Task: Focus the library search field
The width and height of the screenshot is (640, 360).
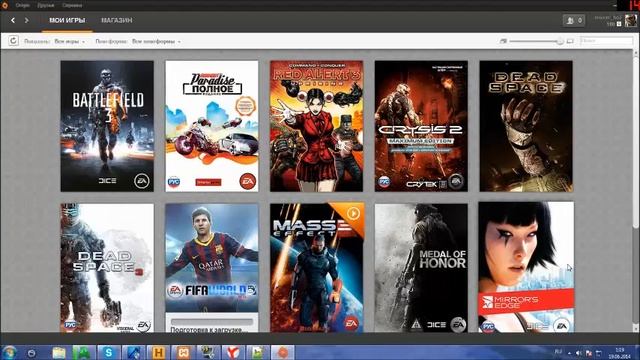Action: point(607,41)
